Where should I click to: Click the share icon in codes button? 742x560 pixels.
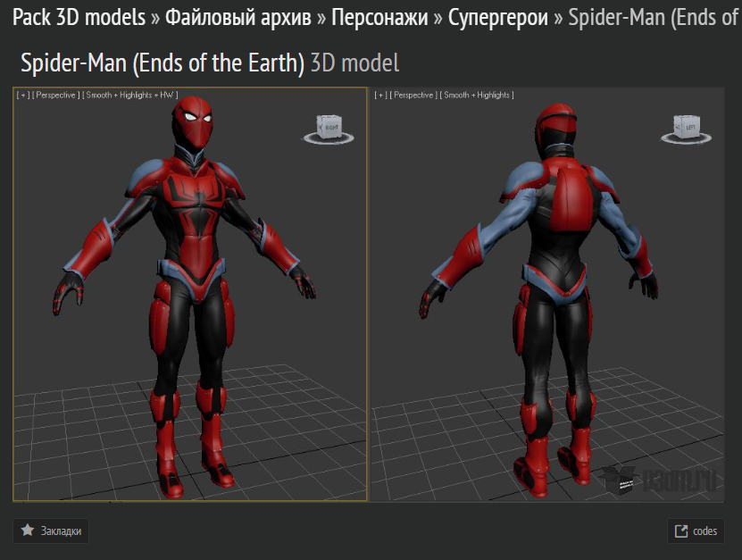coord(681,531)
